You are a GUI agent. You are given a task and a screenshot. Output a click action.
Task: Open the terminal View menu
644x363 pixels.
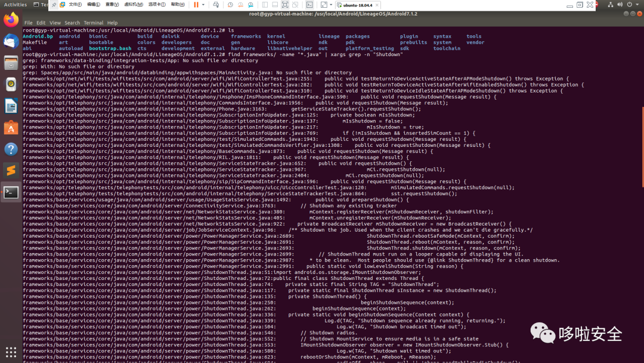[x=55, y=23]
